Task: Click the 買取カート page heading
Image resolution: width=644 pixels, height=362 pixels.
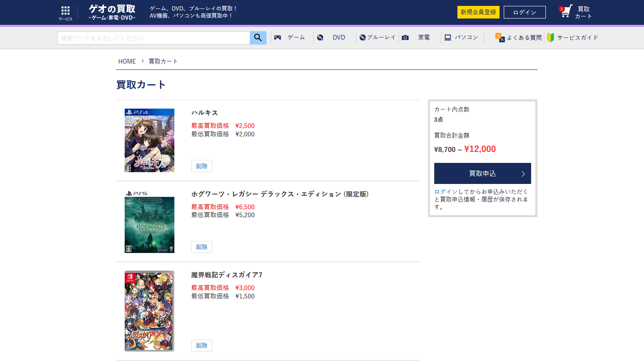Action: coord(141,85)
